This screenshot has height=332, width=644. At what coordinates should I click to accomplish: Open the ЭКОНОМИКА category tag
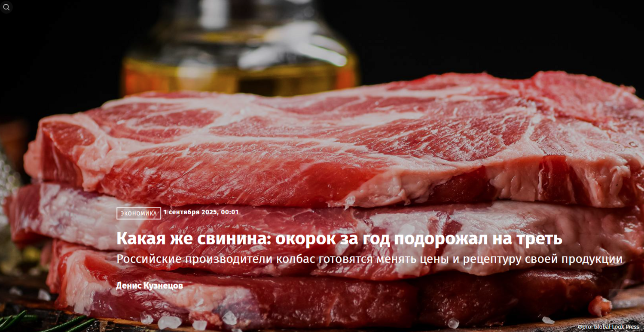pyautogui.click(x=139, y=213)
